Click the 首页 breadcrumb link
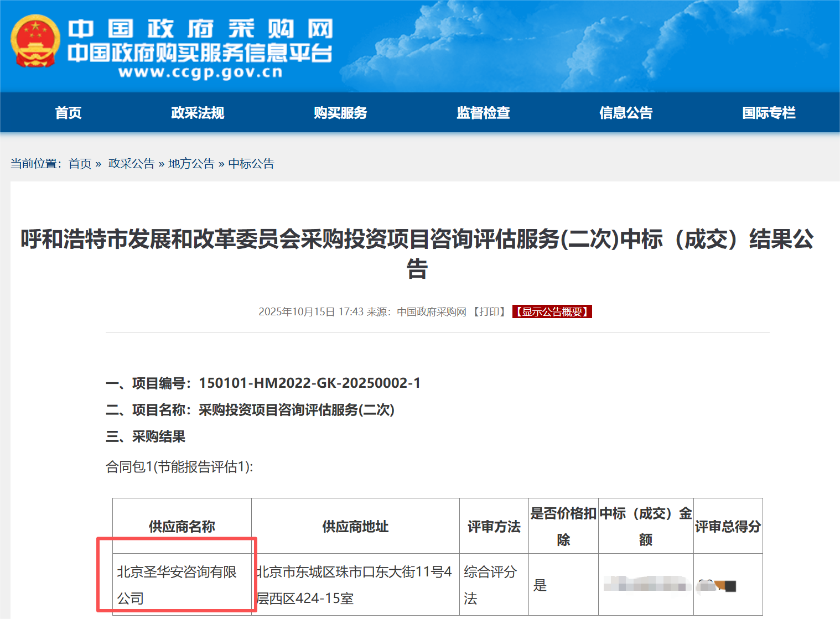The width and height of the screenshot is (840, 619). 80,164
